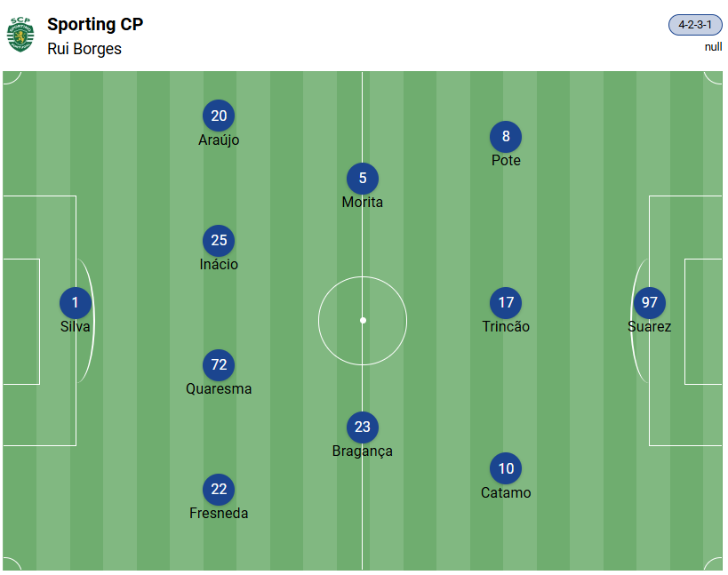
Task: Select Fresneda's number 22 marker
Action: click(219, 490)
